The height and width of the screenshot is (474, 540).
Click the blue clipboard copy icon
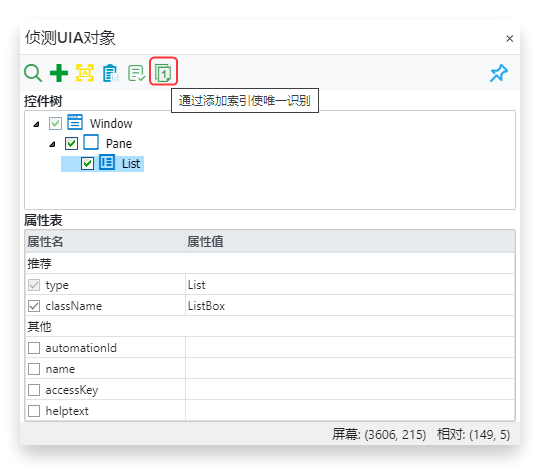[111, 73]
